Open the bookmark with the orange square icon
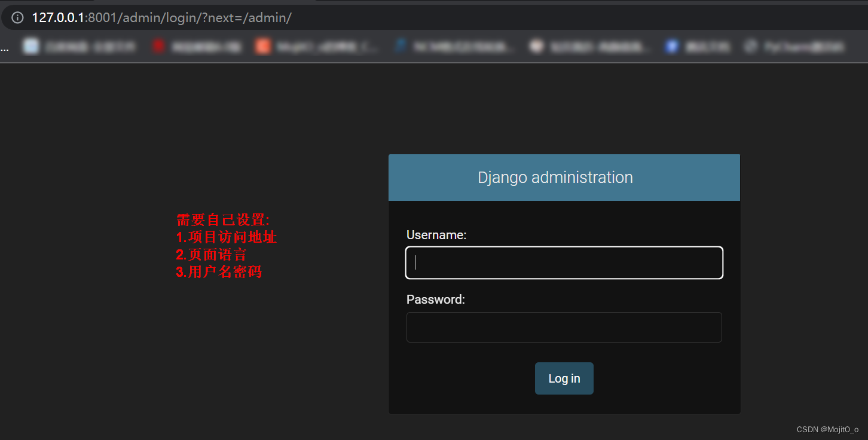 pyautogui.click(x=317, y=47)
